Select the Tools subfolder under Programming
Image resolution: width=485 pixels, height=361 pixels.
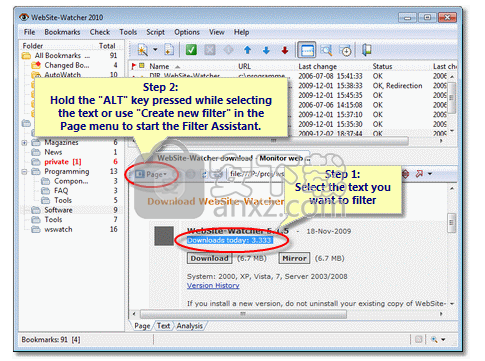[x=63, y=200]
